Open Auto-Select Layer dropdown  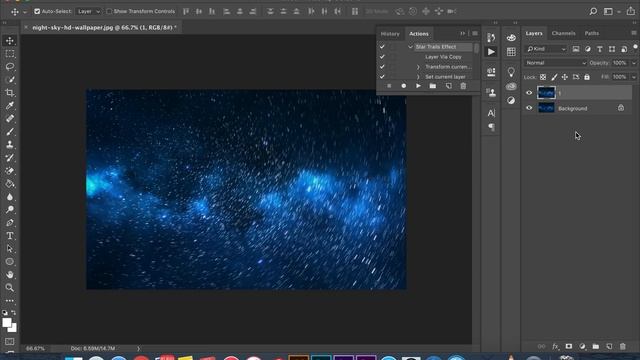(89, 11)
